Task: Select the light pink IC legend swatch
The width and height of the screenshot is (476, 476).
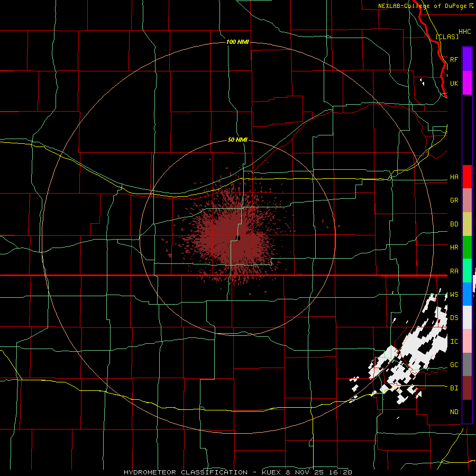Action: [467, 341]
